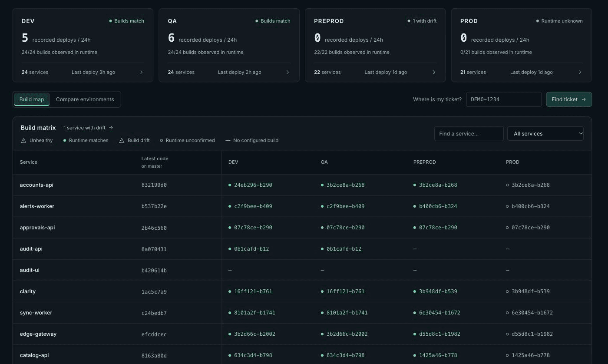Click '24 services' on DEV card
Screen dimensions: 608x364
pos(35,72)
